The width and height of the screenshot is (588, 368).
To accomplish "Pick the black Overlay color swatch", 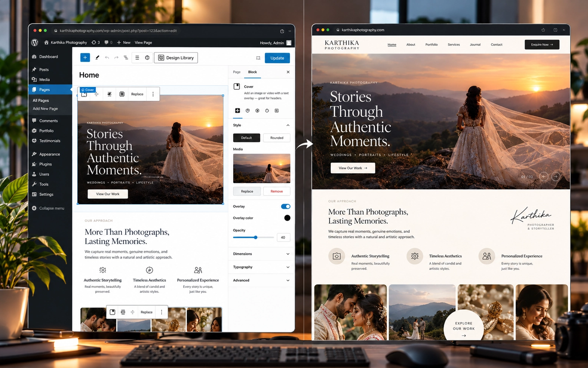I will tap(287, 218).
